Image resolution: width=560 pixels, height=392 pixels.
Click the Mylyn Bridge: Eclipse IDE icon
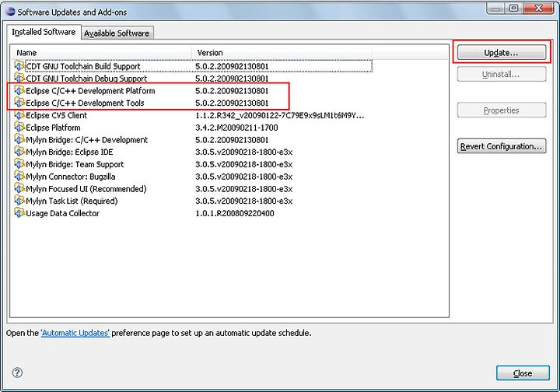[x=19, y=152]
